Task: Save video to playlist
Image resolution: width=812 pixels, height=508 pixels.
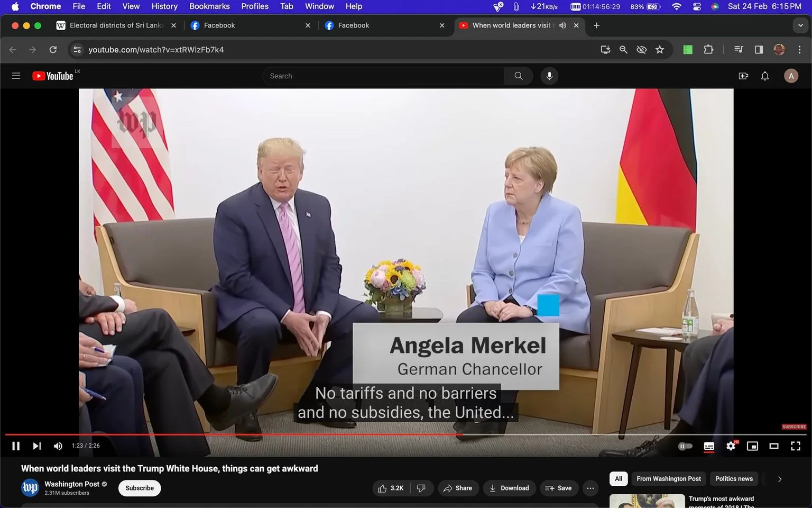Action: [559, 488]
